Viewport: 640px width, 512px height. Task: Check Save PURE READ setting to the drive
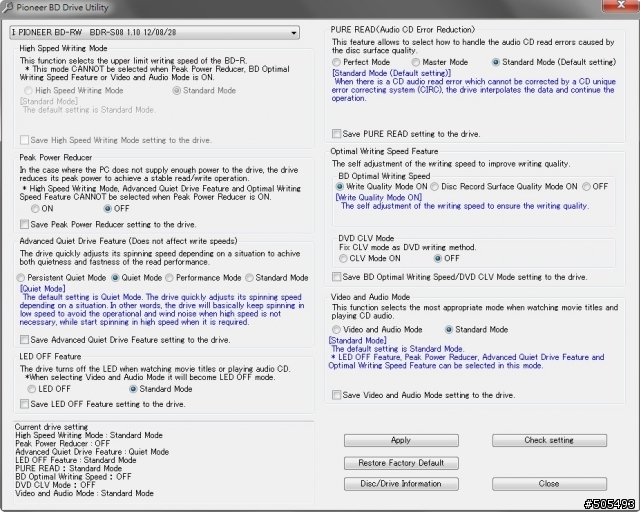337,134
